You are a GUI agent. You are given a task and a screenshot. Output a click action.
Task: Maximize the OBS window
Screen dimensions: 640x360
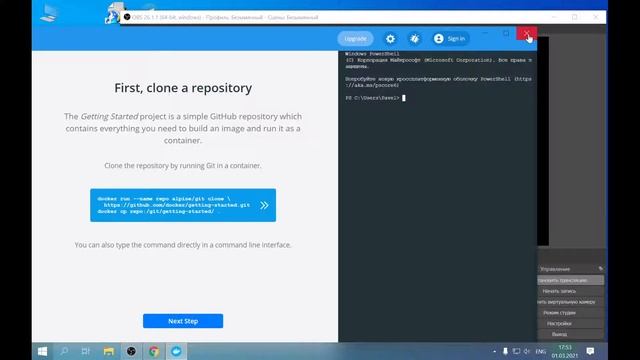point(575,17)
